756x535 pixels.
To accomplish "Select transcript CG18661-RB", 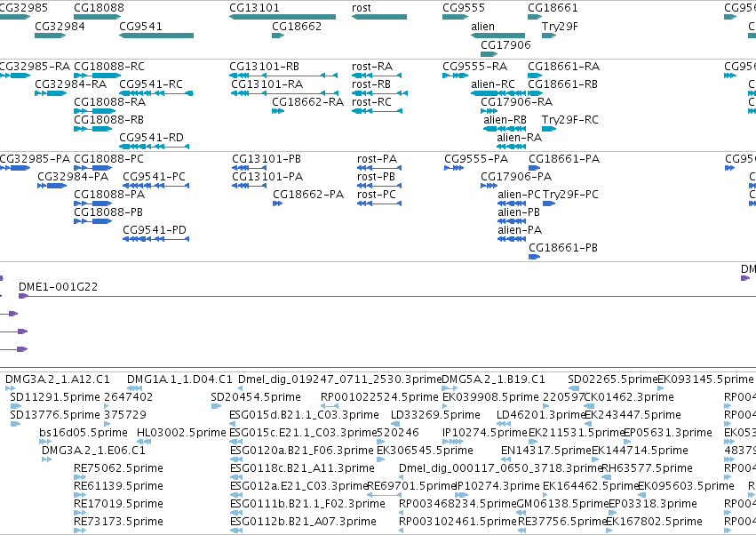I will (x=562, y=84).
